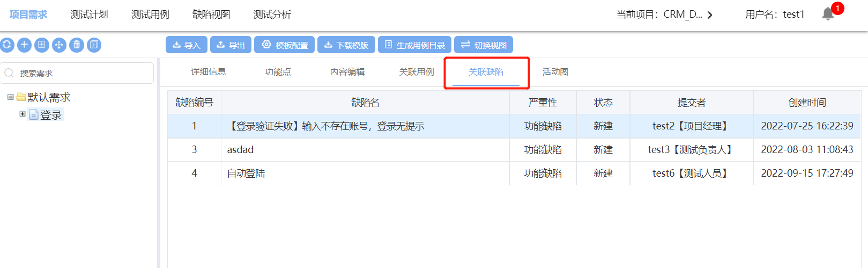Screen dimensions: 868x268
Task: Switch to the 活动图 tab
Action: coord(555,72)
